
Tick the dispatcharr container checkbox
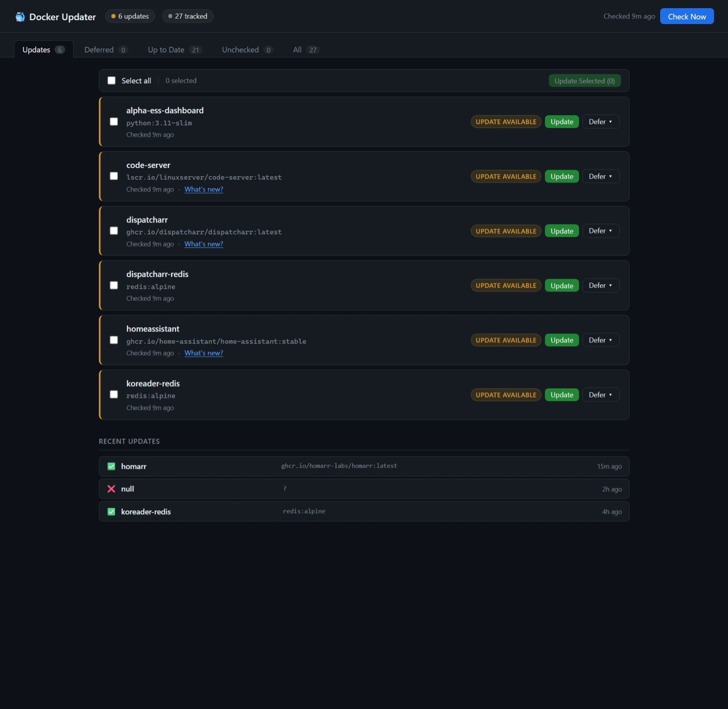point(114,231)
